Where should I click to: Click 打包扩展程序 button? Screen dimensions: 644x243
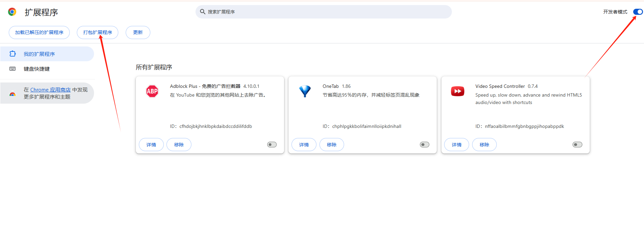[x=97, y=32]
